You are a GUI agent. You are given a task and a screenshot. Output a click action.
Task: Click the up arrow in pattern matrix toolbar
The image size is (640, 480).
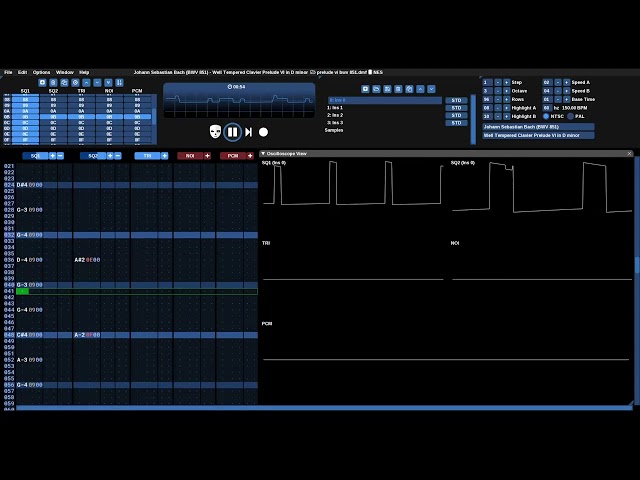[86, 82]
